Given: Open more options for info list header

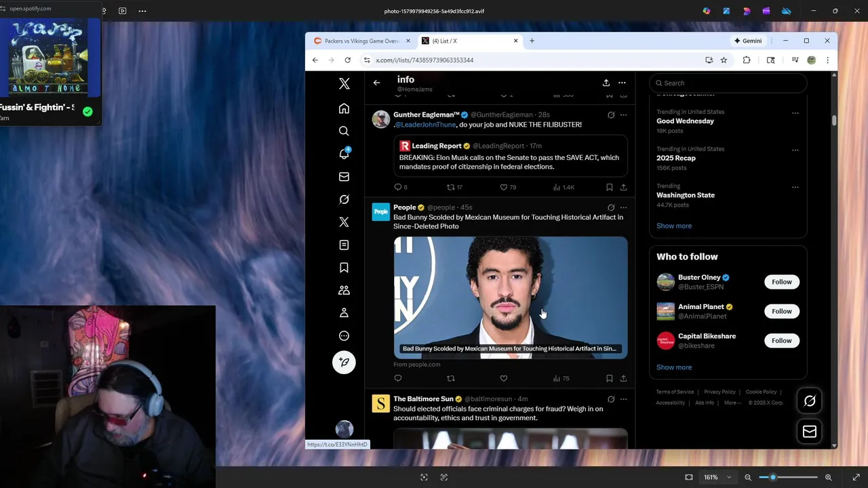Looking at the screenshot, I should tap(622, 83).
